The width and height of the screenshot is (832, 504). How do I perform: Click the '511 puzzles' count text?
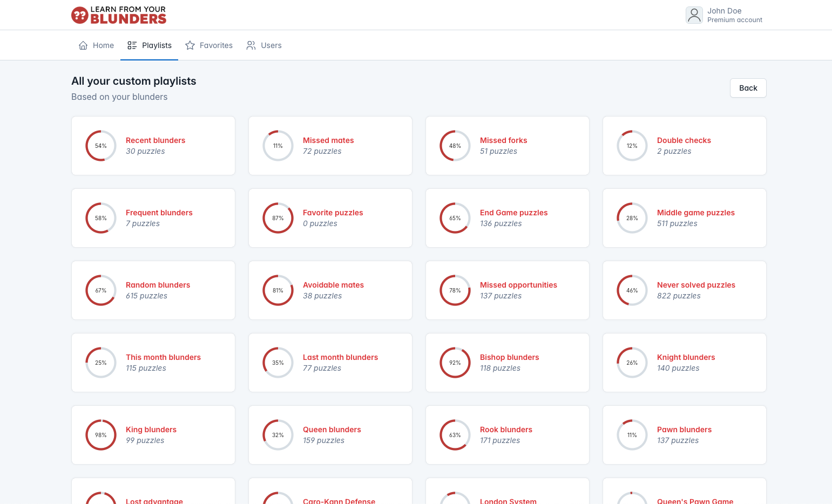click(677, 223)
